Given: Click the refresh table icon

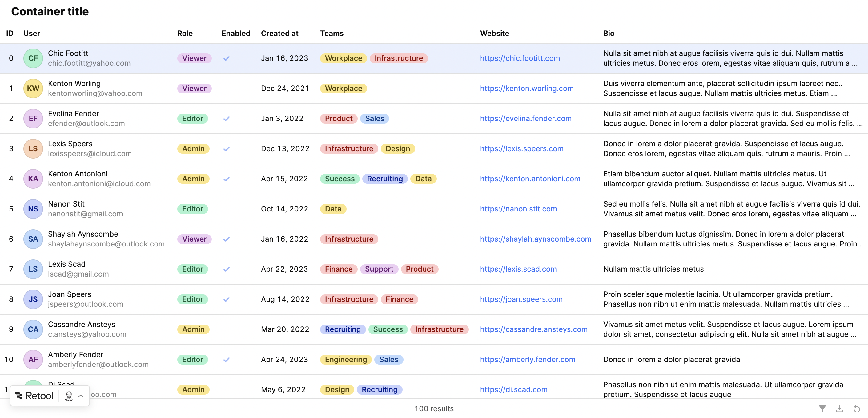Looking at the screenshot, I should (x=857, y=408).
